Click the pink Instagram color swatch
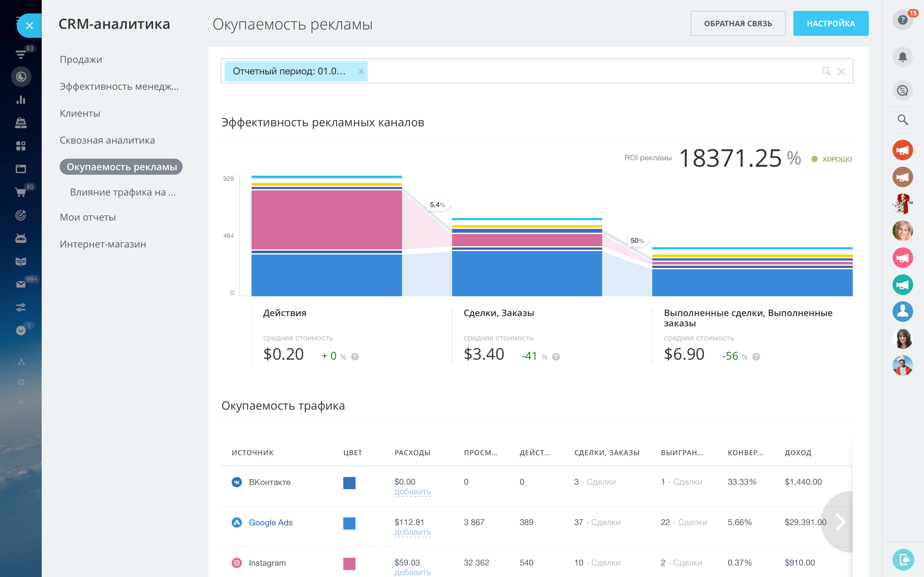This screenshot has height=577, width=924. click(349, 563)
